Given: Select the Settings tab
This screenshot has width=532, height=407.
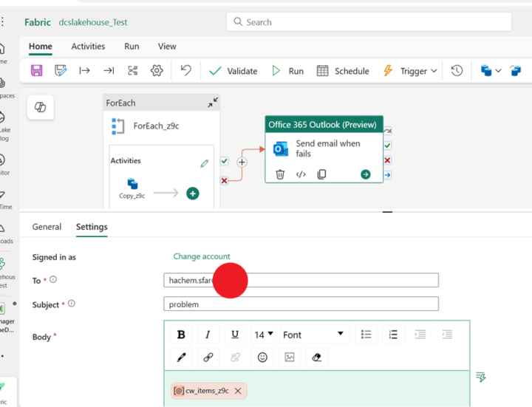Looking at the screenshot, I should pyautogui.click(x=92, y=227).
